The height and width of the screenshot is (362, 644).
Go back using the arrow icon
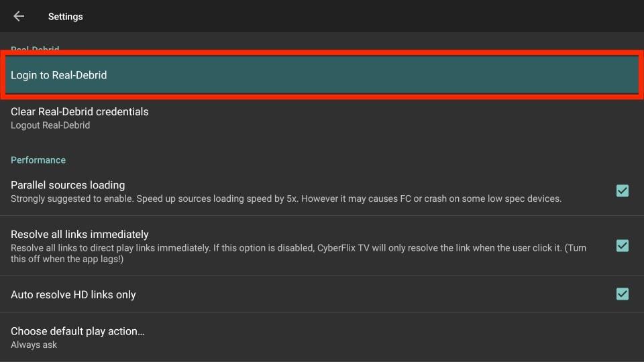19,16
